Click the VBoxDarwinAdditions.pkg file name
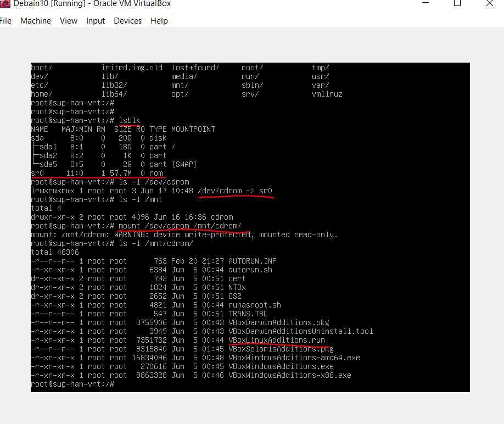The image size is (504, 424). coord(279,322)
